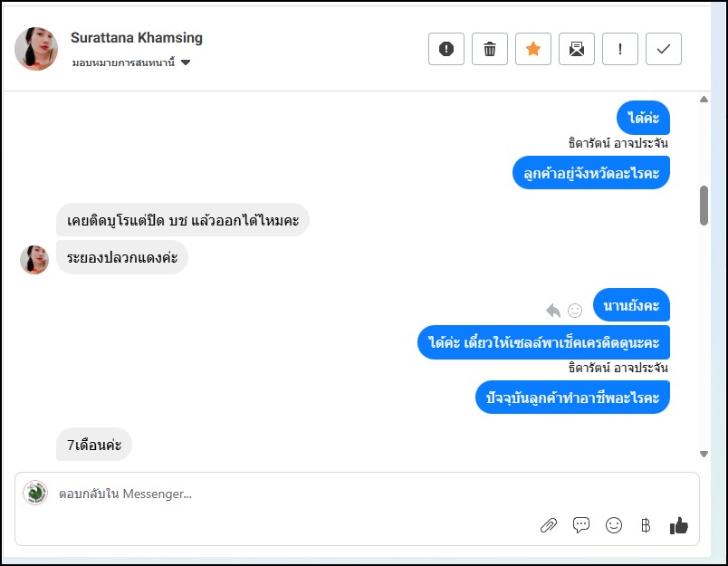Open emoji picker in reply box
The width and height of the screenshot is (728, 566).
coord(614,525)
